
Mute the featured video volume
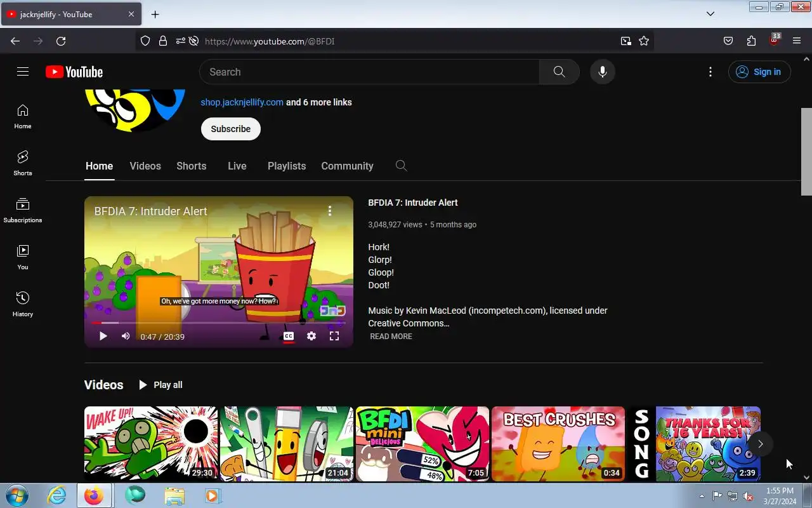pos(126,336)
